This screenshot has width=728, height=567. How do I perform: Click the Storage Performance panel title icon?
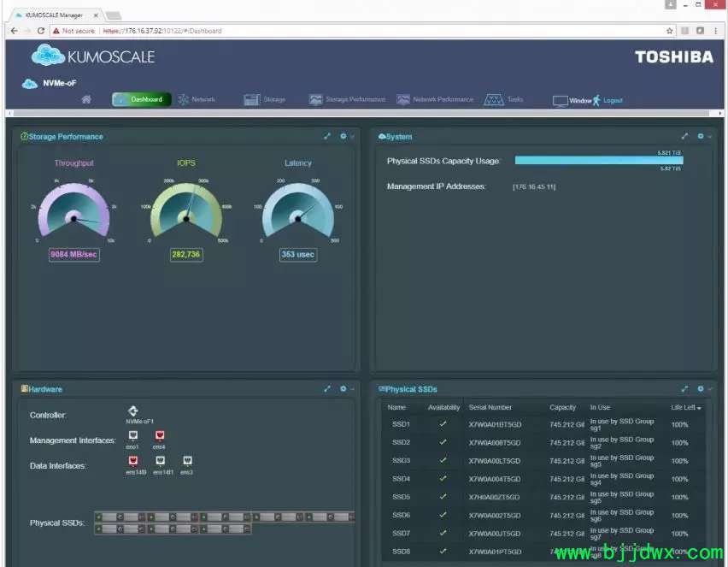point(24,136)
